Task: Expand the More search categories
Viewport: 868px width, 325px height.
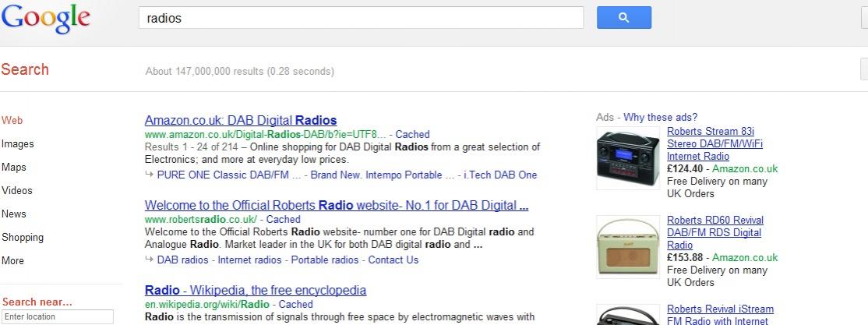Action: tap(12, 261)
